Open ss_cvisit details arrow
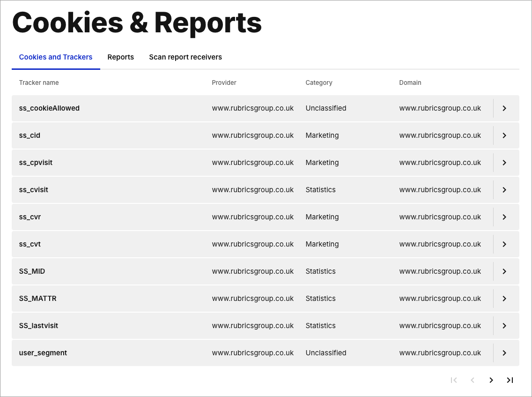532x397 pixels. click(x=504, y=190)
